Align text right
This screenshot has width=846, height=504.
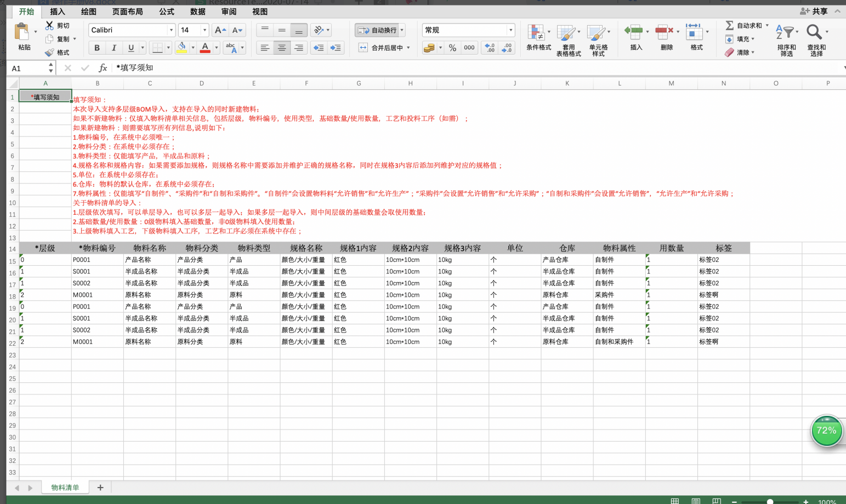click(x=299, y=48)
